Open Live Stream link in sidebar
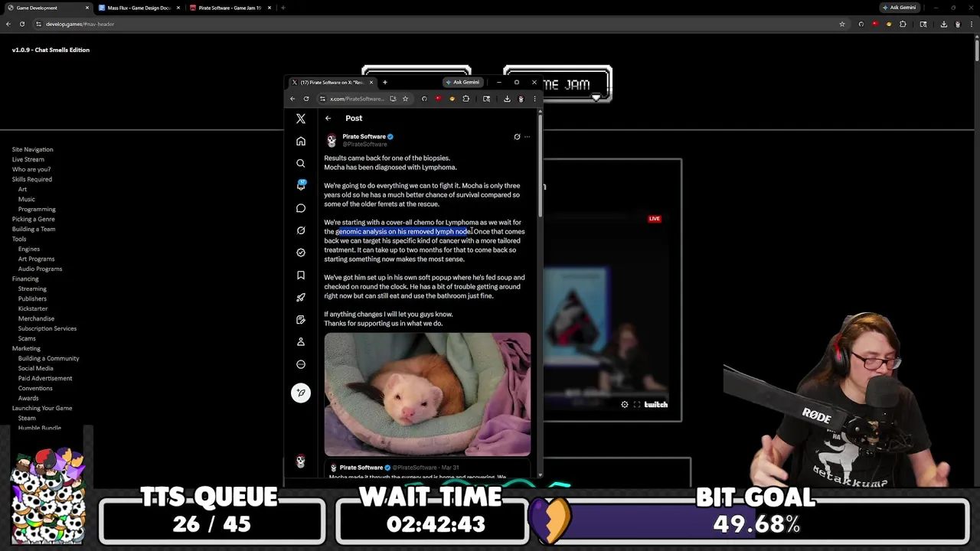 click(x=28, y=159)
